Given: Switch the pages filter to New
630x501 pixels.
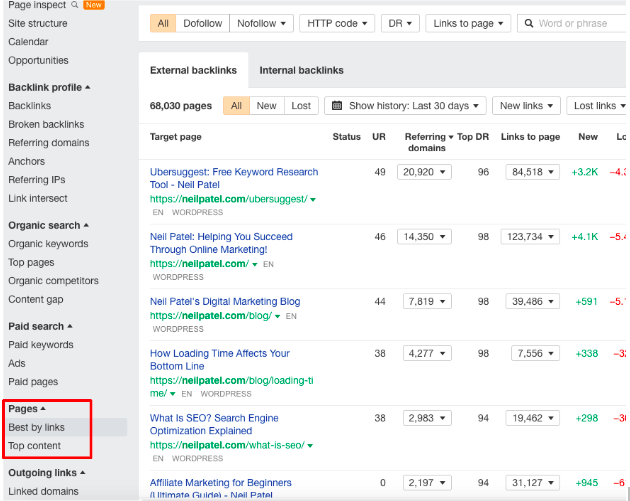Looking at the screenshot, I should (x=266, y=106).
